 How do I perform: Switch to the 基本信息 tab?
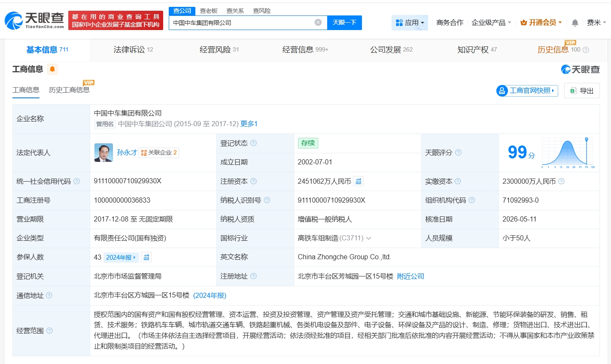point(47,50)
